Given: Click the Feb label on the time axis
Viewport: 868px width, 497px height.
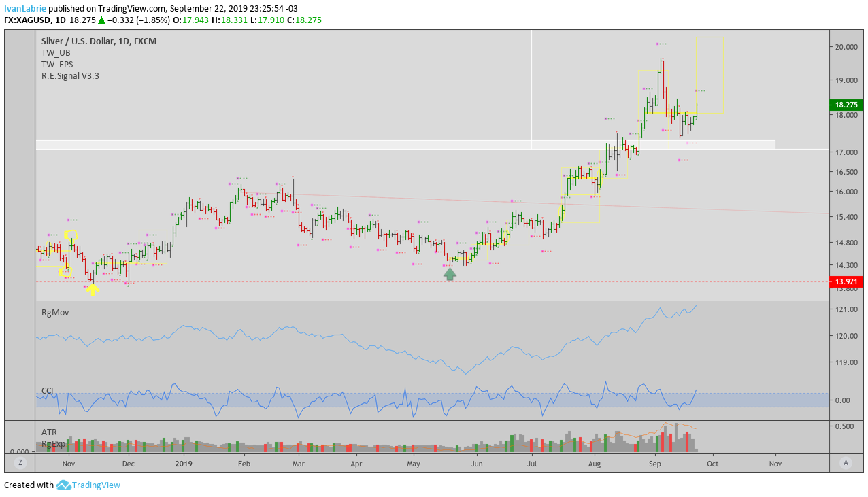Looking at the screenshot, I should 244,464.
